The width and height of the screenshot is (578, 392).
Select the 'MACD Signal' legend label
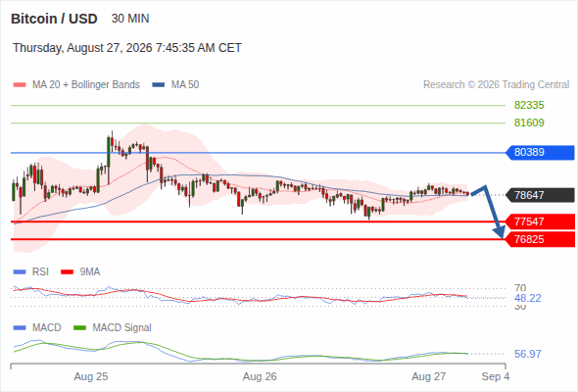122,327
